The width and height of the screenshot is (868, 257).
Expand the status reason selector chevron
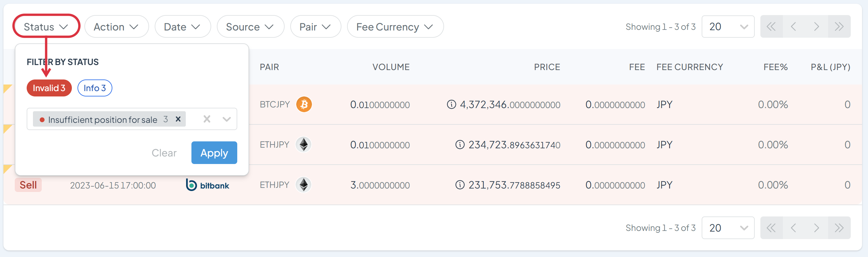227,119
